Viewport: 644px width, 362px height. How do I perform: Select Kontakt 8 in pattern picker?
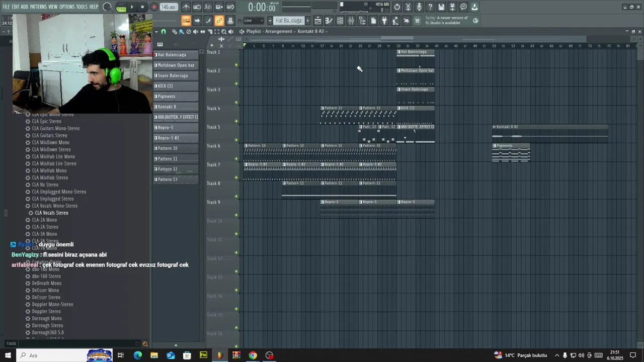pyautogui.click(x=176, y=107)
